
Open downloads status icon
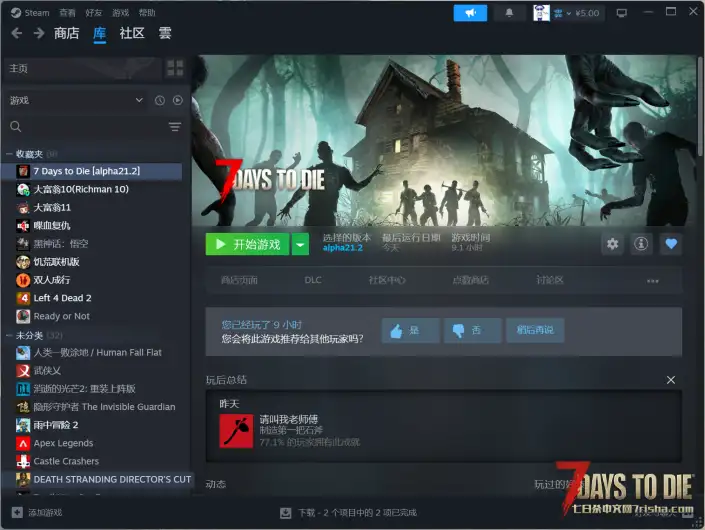(286, 513)
